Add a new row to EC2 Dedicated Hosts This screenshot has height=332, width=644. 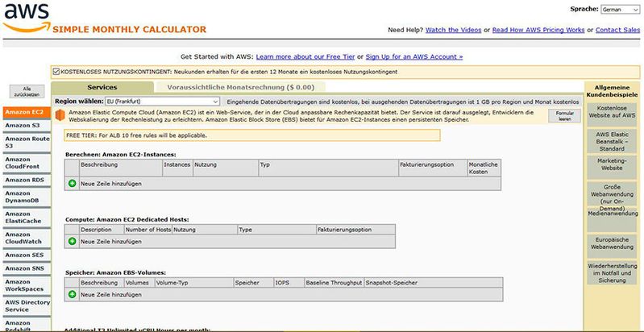click(x=73, y=241)
